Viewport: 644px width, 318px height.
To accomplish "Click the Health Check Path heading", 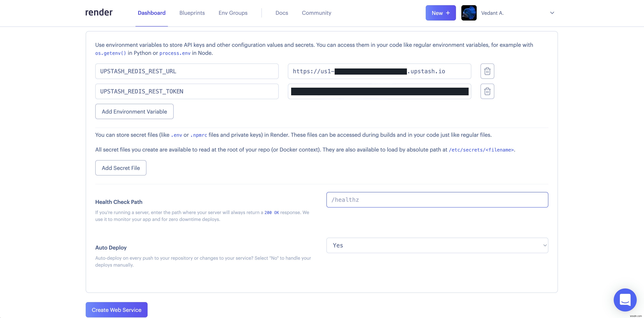I will tap(119, 202).
